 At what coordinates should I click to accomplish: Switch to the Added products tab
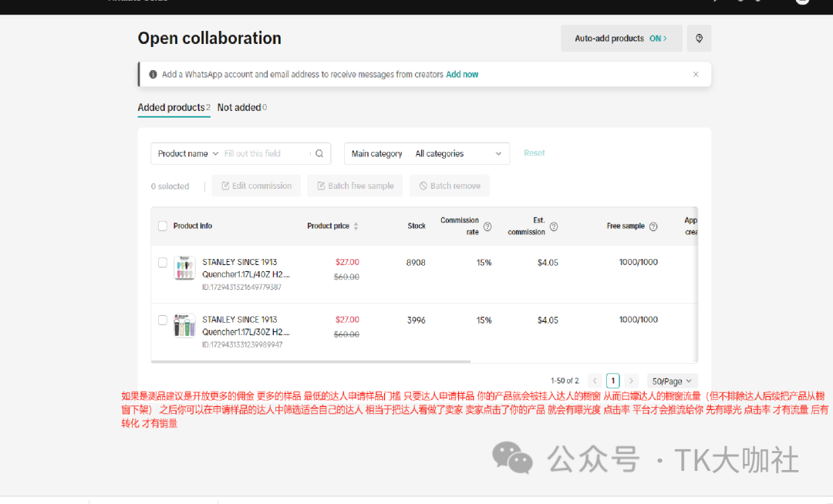click(x=171, y=108)
